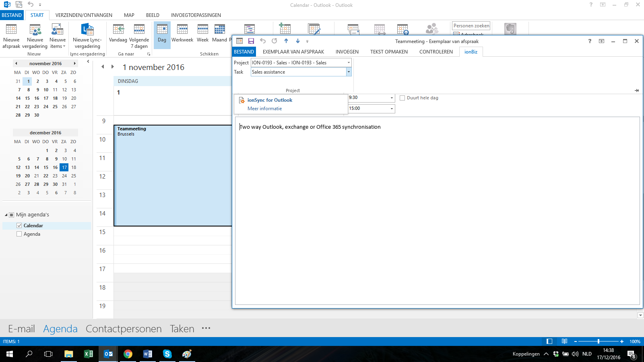This screenshot has height=362, width=644.
Task: Click the Outlook undo icon in main title bar
Action: [31, 4]
